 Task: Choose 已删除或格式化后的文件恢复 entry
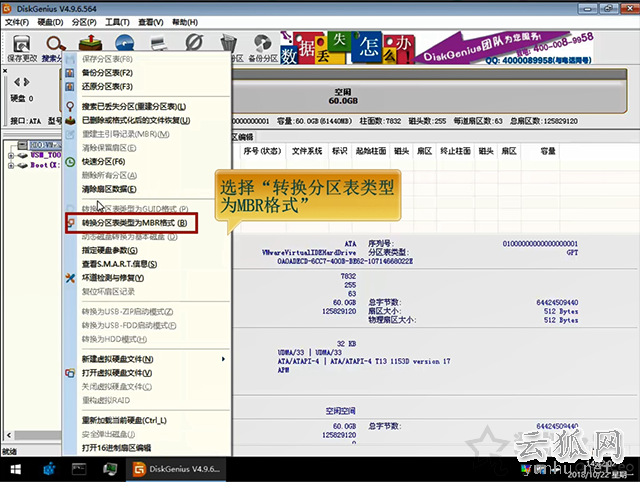coord(136,120)
